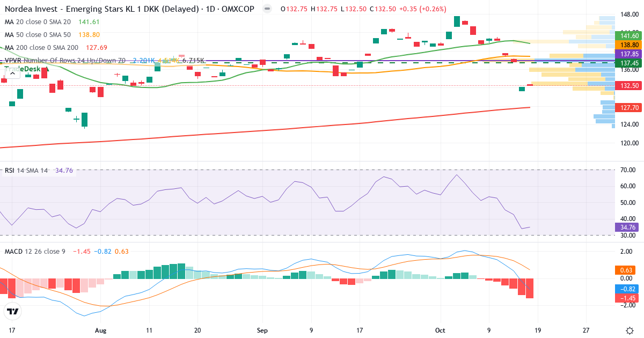Viewport: 644px width, 338px height.
Task: Click the red 127.69 value in MA 200 legend
Action: coord(96,48)
